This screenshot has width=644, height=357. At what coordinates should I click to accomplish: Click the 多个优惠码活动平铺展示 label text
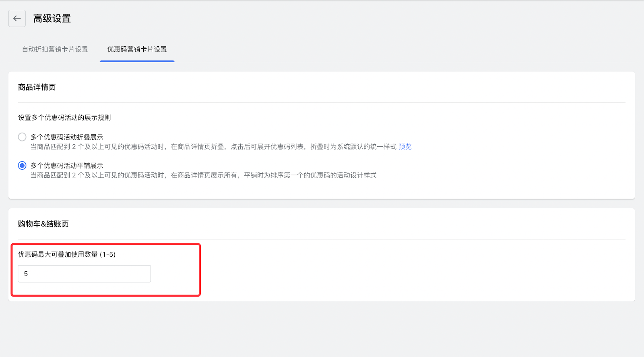[67, 166]
